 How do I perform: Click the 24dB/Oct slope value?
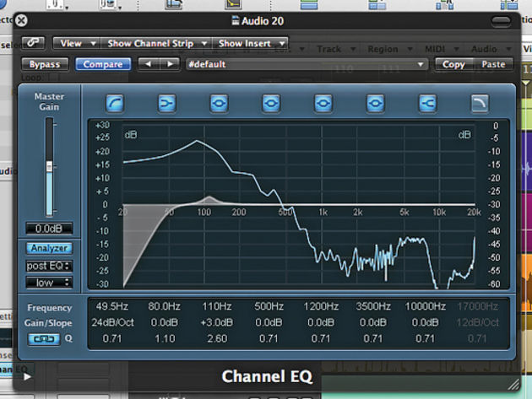[112, 322]
